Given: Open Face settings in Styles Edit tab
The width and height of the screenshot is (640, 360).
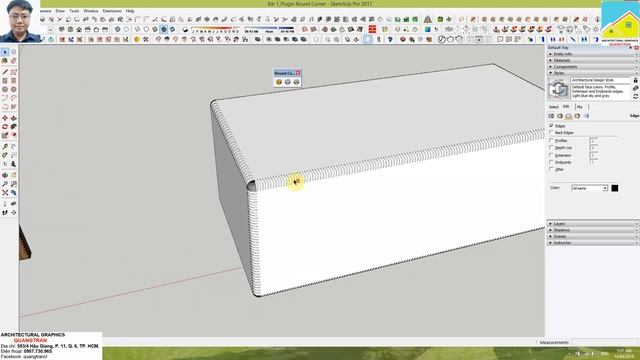Looking at the screenshot, I should coord(560,116).
